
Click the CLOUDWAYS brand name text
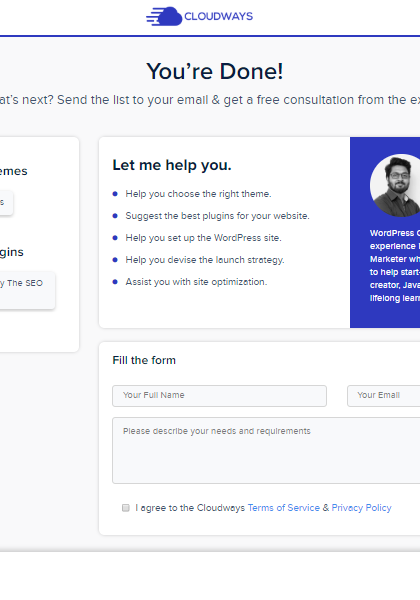coord(218,16)
